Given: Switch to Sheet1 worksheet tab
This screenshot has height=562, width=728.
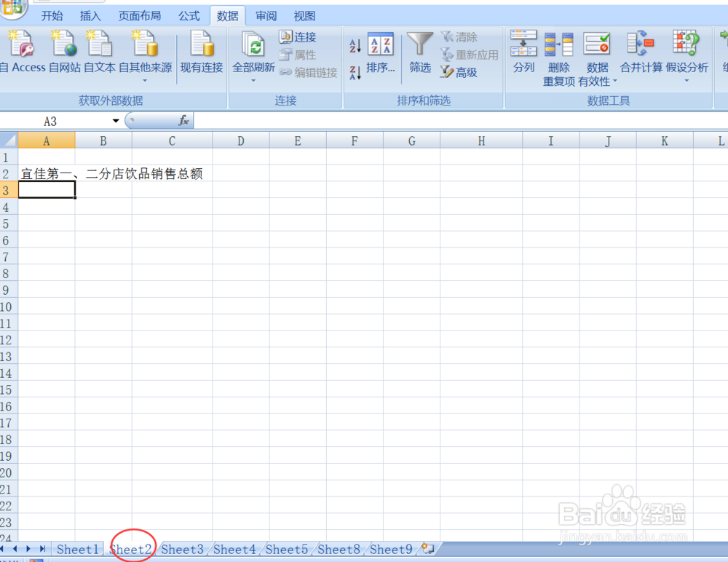Looking at the screenshot, I should click(78, 549).
